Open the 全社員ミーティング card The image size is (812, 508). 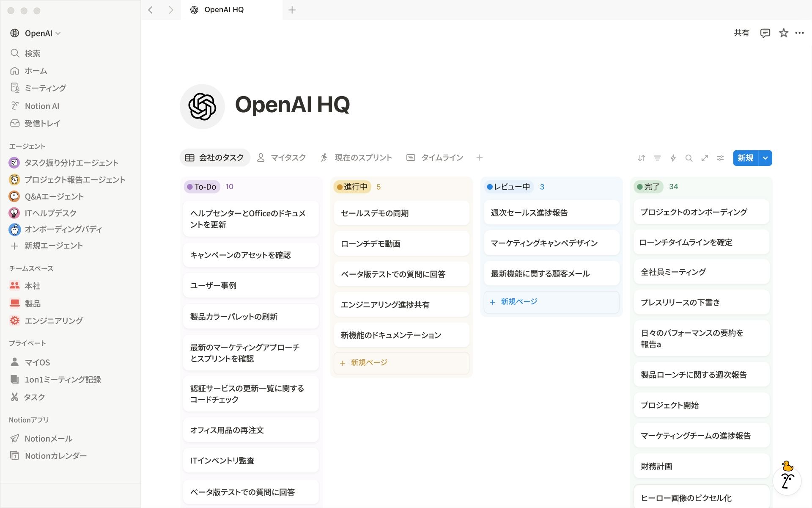[x=702, y=272]
